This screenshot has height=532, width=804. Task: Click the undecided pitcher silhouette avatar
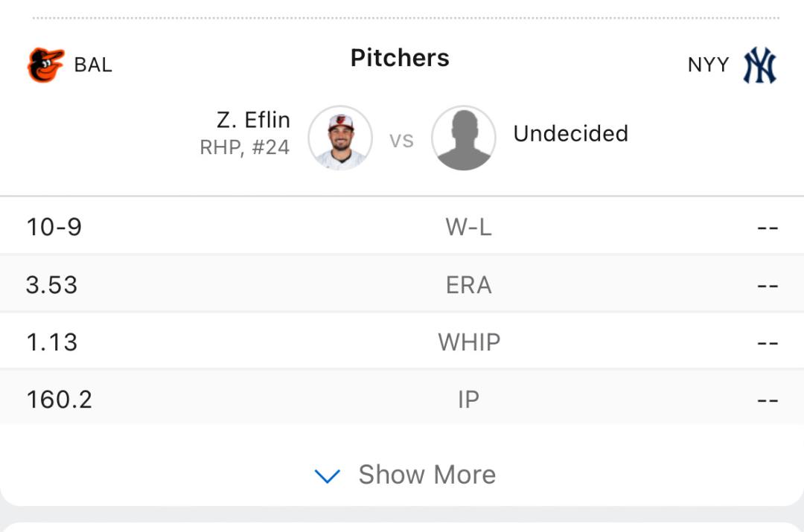point(464,138)
